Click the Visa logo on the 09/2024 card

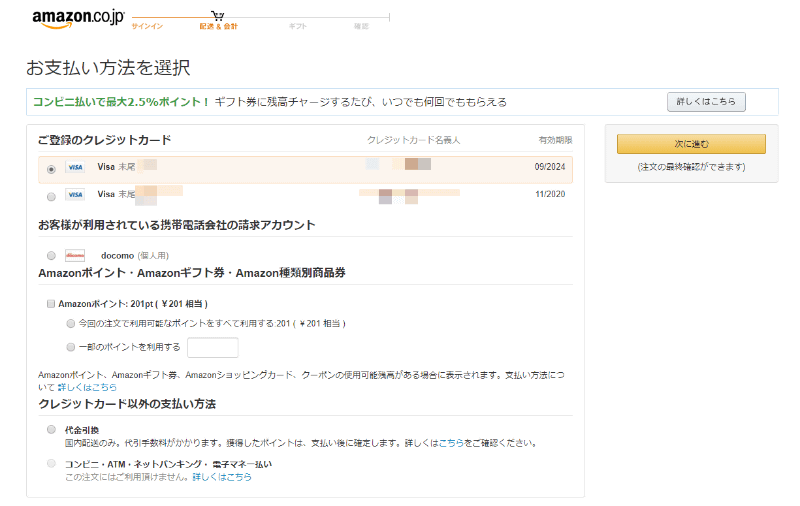pos(75,167)
